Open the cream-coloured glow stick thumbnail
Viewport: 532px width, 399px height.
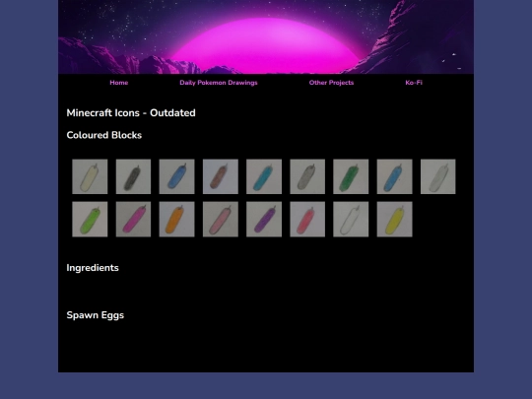pos(90,176)
